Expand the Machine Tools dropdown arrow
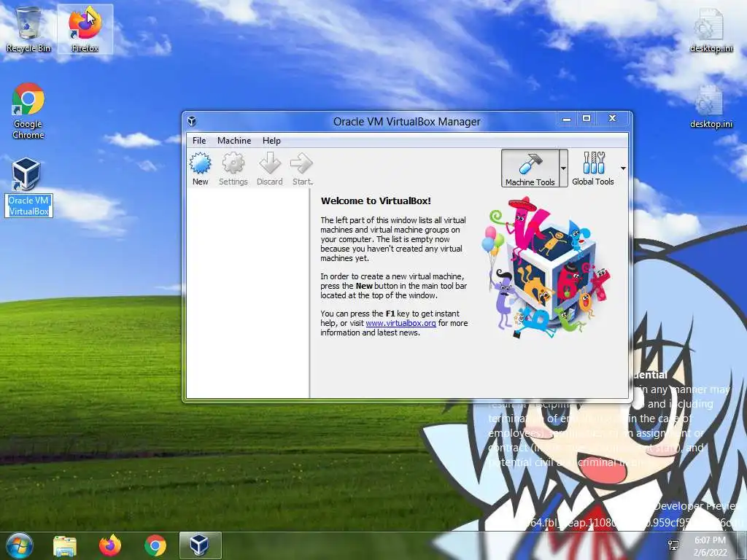The image size is (747, 560). tap(563, 168)
